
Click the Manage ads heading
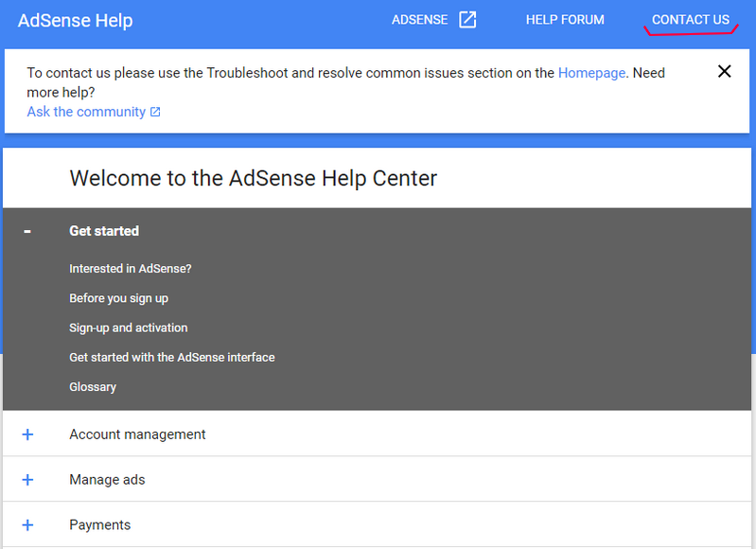point(107,480)
